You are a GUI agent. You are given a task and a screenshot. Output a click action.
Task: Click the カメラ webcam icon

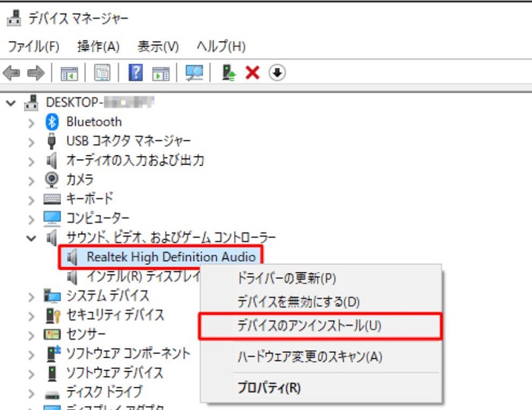52,179
